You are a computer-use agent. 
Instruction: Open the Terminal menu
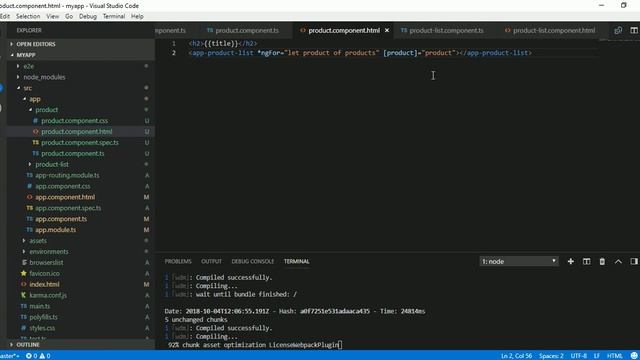click(113, 16)
